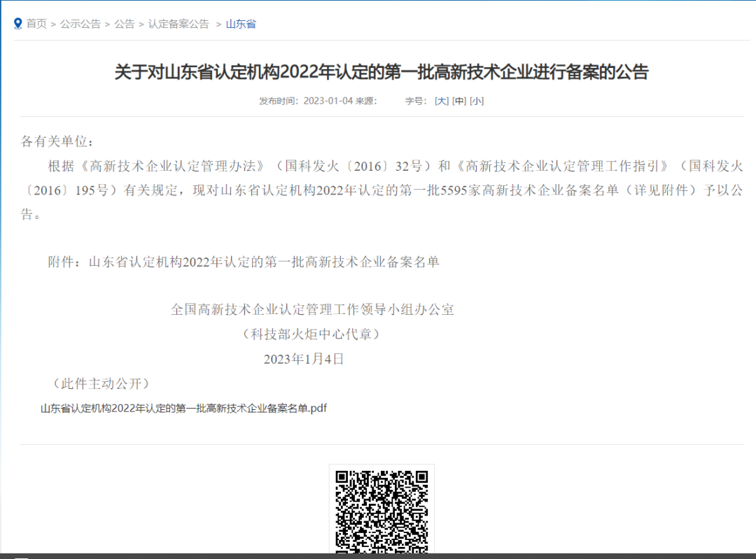The width and height of the screenshot is (756, 559).
Task: Open 认定备案公告 breadcrumb link
Action: 178,24
